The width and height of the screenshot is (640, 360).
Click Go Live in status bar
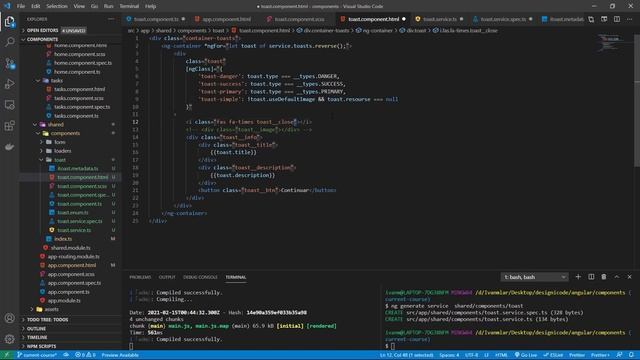[526, 355]
